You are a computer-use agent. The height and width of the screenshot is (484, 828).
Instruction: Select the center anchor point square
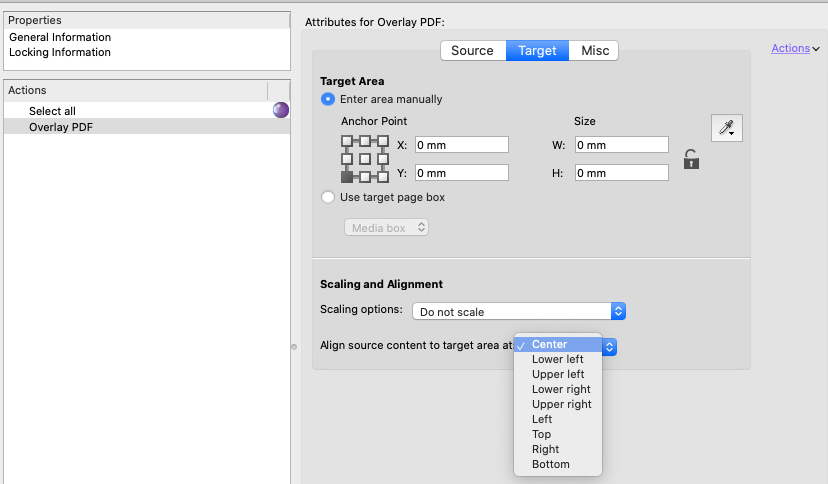tap(366, 159)
